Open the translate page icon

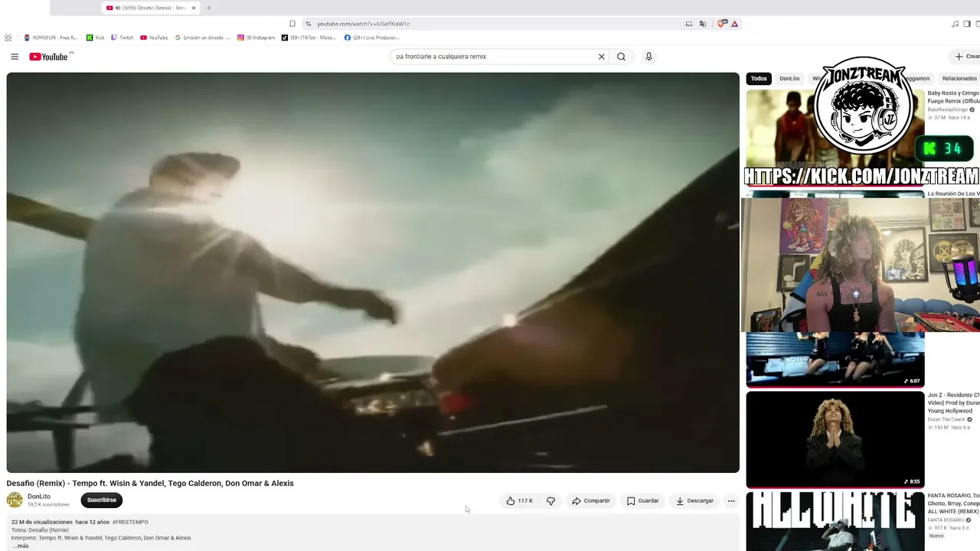(x=702, y=24)
